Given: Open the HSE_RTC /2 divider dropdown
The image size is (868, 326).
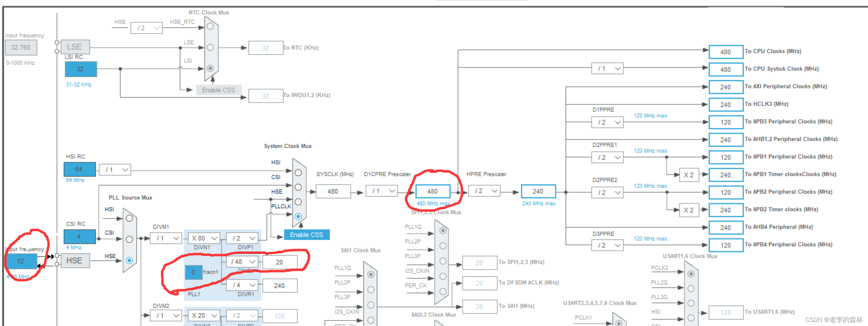Looking at the screenshot, I should click(x=147, y=28).
